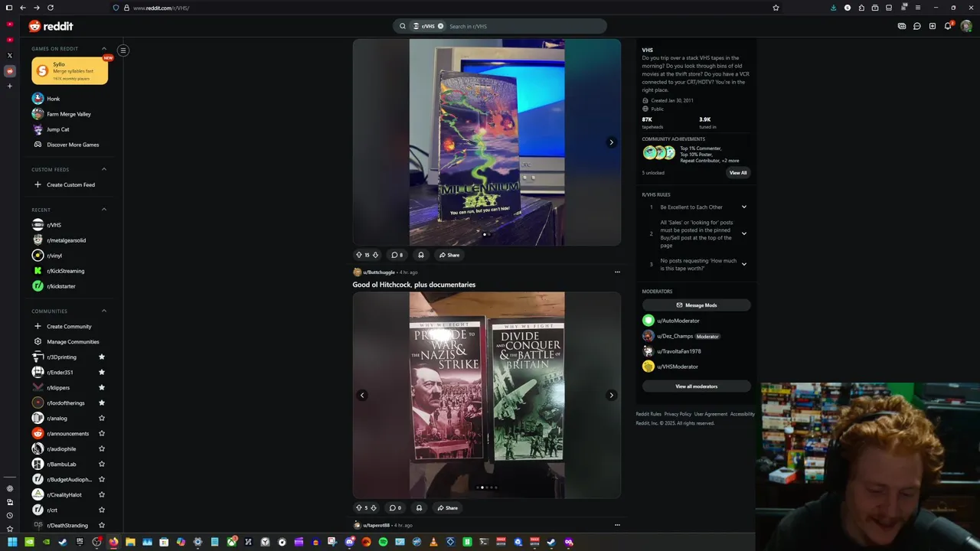Viewport: 980px width, 551px height.
Task: Open the create post plus icon
Action: (932, 26)
